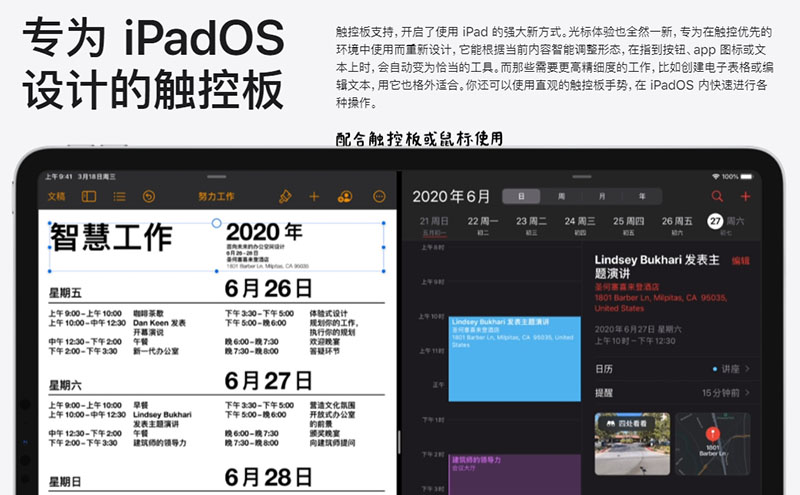Tap the 体验式设计 schedule entry
This screenshot has height=495, width=800.
point(328,313)
